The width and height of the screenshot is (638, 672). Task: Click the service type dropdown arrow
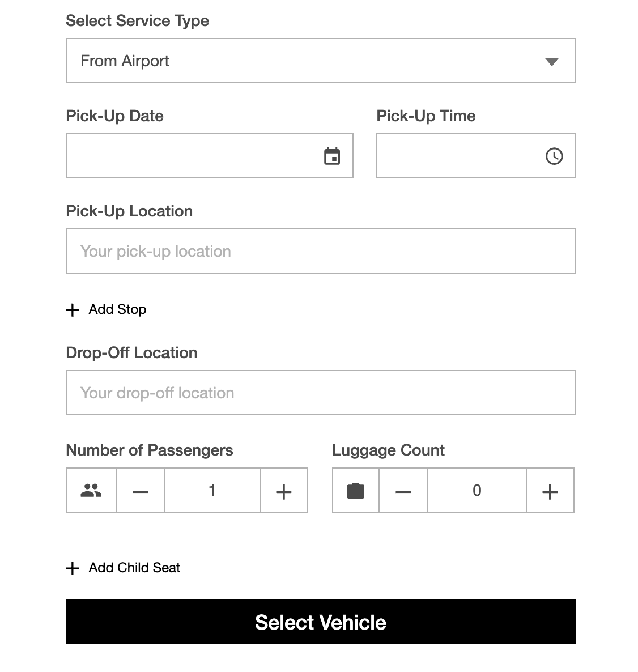551,62
